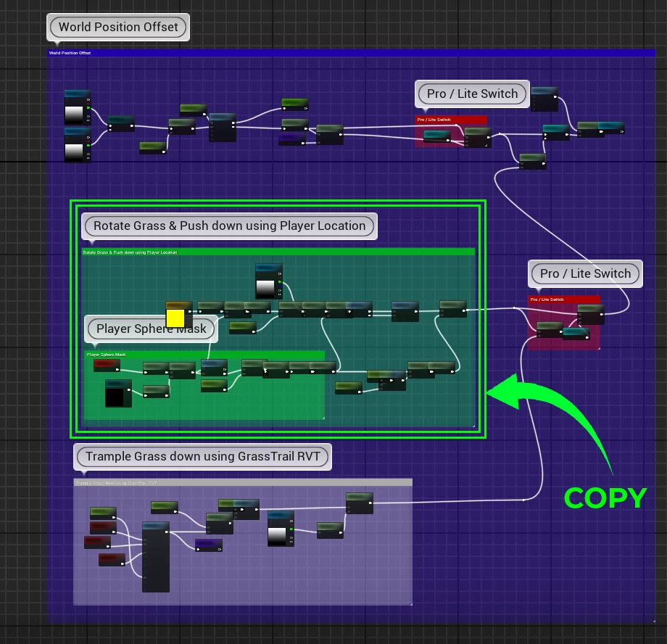Click the World Position Offset comment bubble
Image resolution: width=667 pixels, height=644 pixels.
118,28
